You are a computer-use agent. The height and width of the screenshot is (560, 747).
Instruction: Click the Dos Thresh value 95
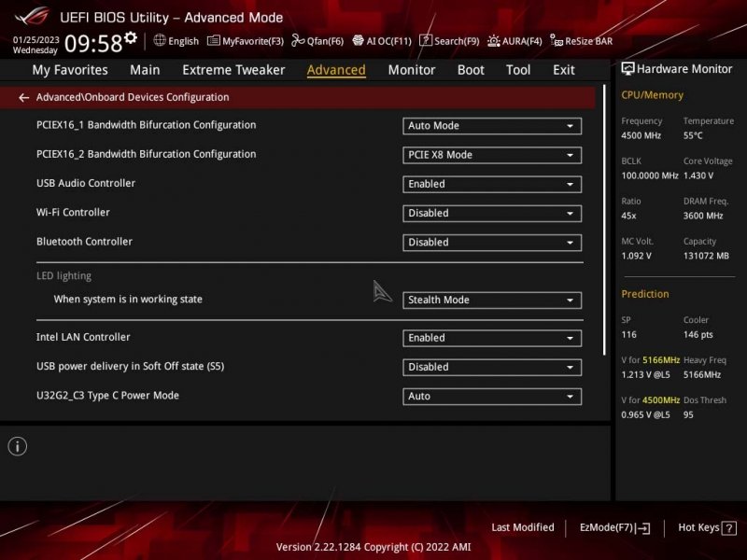[688, 414]
